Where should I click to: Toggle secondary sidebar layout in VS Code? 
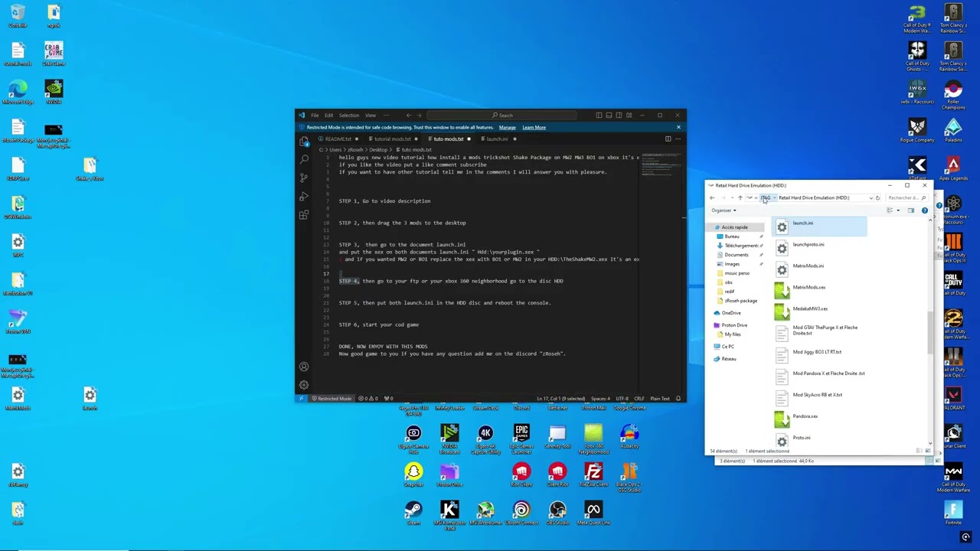tap(619, 116)
